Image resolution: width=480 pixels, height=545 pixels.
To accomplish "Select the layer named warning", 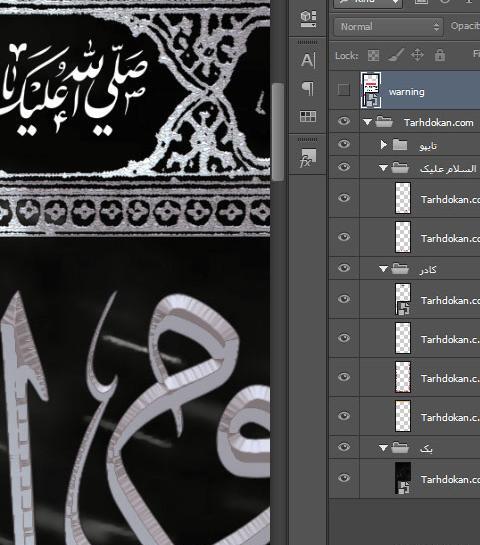I will [x=407, y=92].
